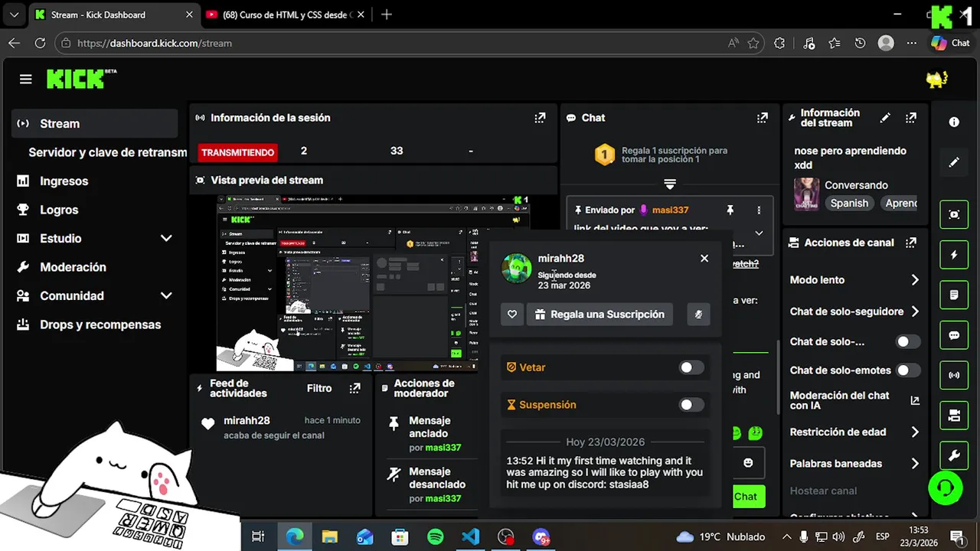The image size is (980, 551).
Task: Open the emoji picker in chat input
Action: pos(748,462)
